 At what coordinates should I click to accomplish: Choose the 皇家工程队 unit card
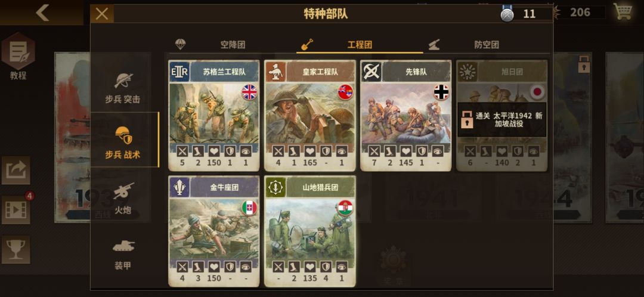pos(310,116)
